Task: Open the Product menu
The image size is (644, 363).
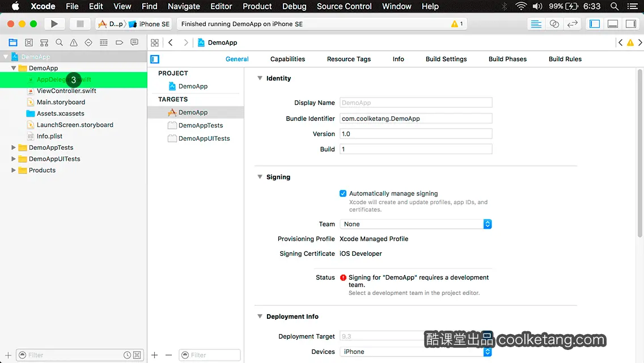Action: (x=257, y=6)
